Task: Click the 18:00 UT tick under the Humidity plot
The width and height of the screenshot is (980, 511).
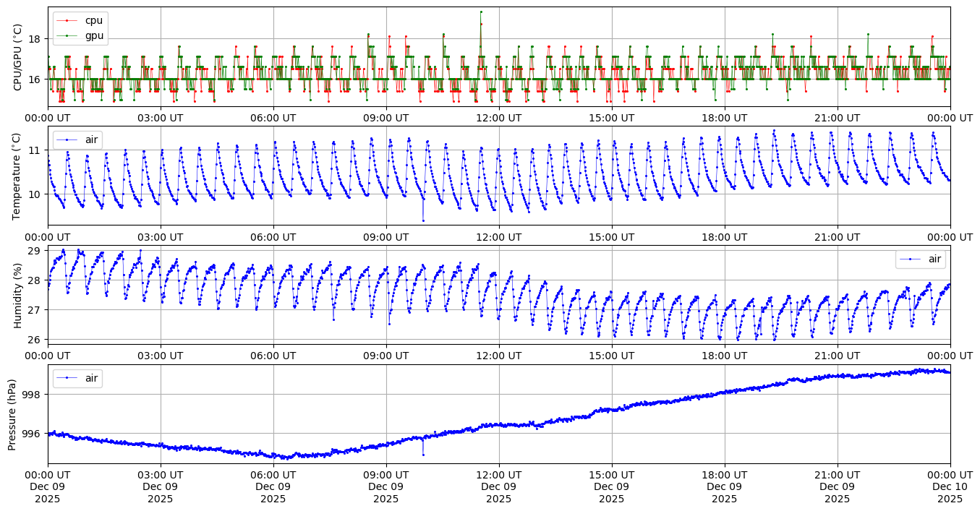Action: [x=724, y=356]
